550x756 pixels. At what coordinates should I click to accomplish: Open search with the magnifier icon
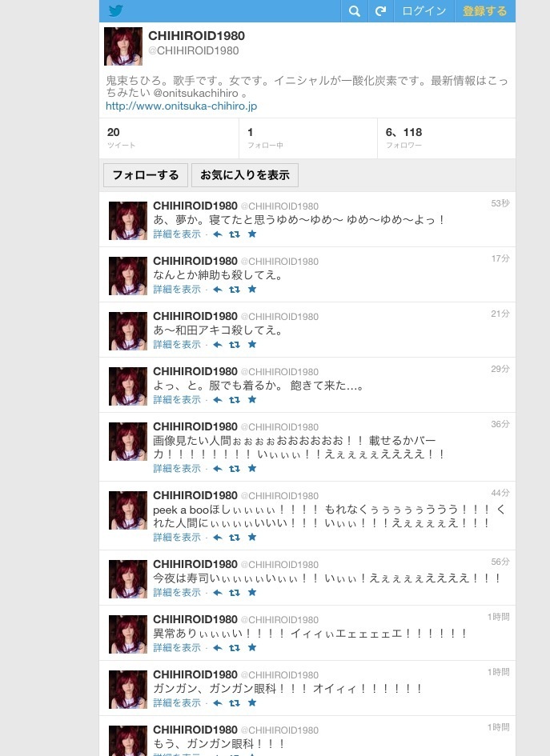(355, 11)
